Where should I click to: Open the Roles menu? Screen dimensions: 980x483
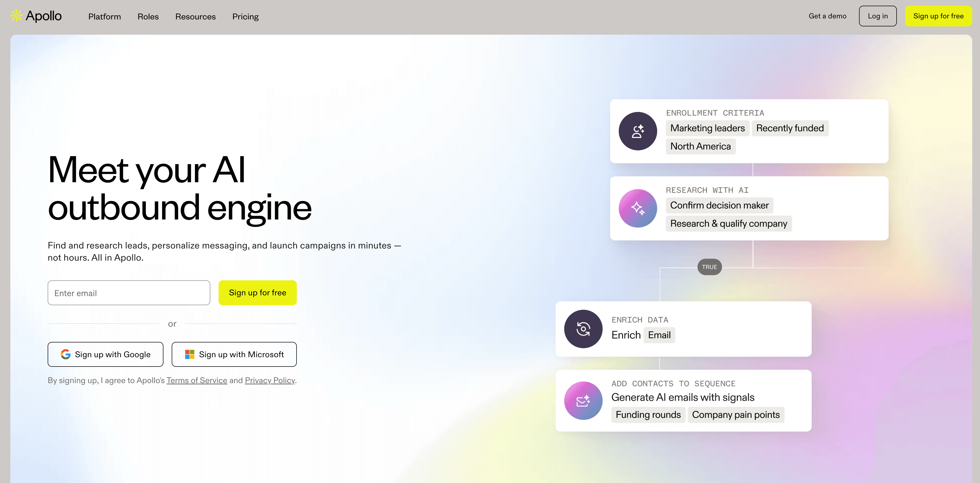148,16
